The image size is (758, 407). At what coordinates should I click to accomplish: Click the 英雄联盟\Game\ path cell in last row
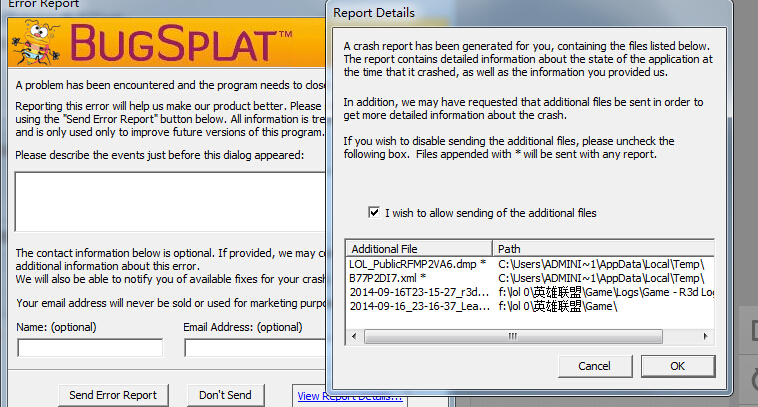558,306
